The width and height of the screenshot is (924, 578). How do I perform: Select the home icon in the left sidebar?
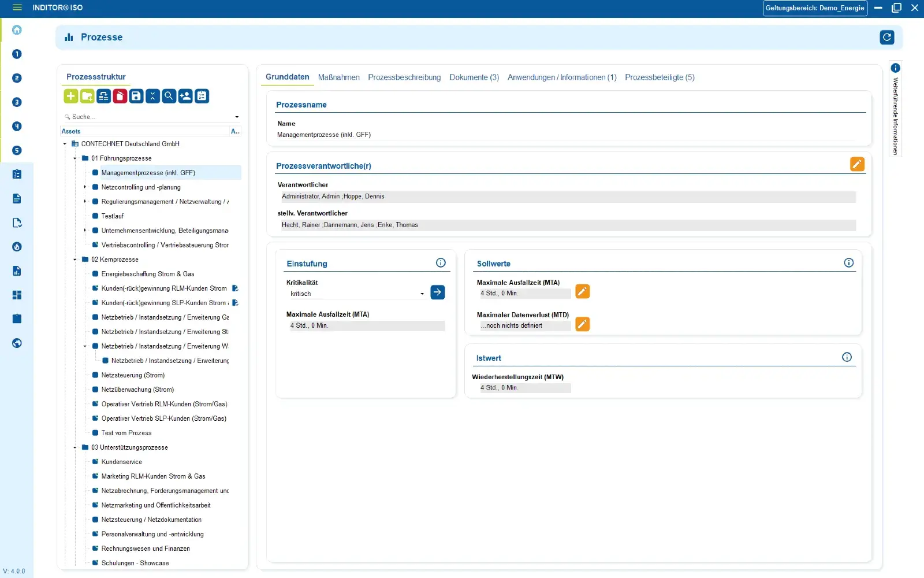(17, 29)
